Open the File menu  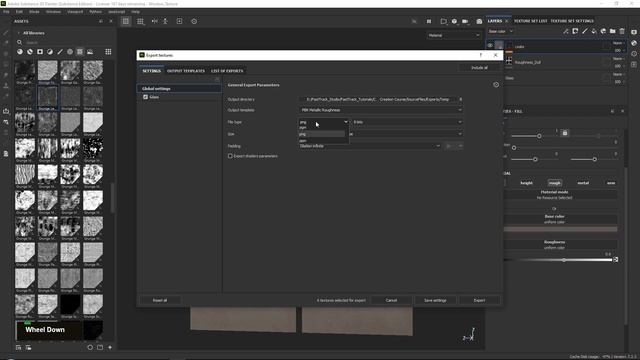coord(7,12)
